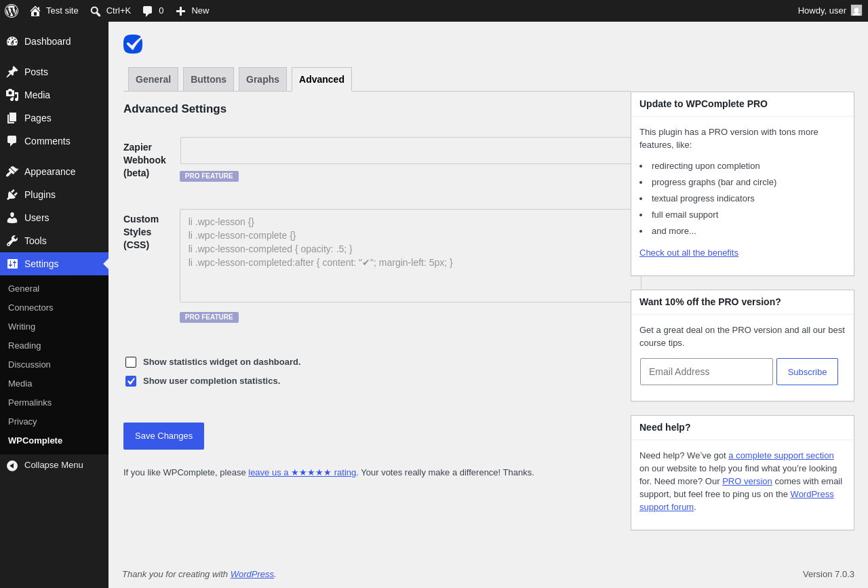The width and height of the screenshot is (868, 588).
Task: Open Reading settings submenu item
Action: pyautogui.click(x=24, y=346)
